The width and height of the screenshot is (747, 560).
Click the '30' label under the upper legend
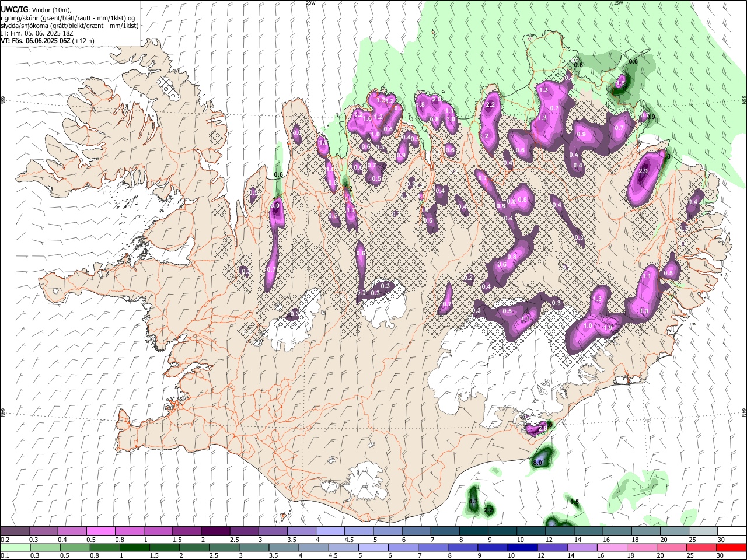[x=721, y=540]
